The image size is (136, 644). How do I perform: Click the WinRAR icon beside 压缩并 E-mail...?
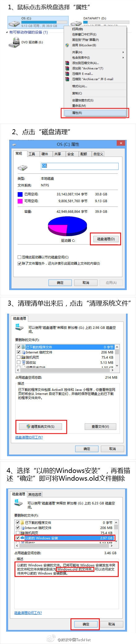point(67,74)
